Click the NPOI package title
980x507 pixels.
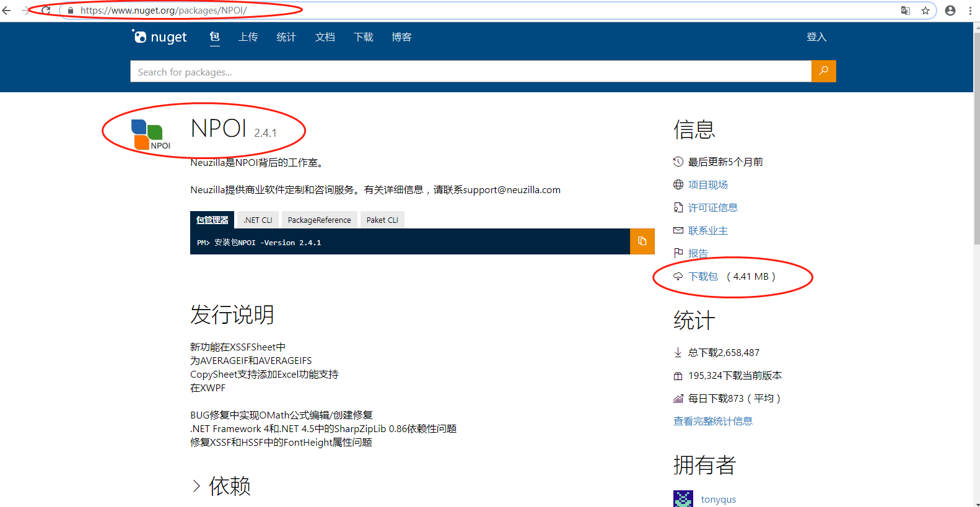click(219, 129)
